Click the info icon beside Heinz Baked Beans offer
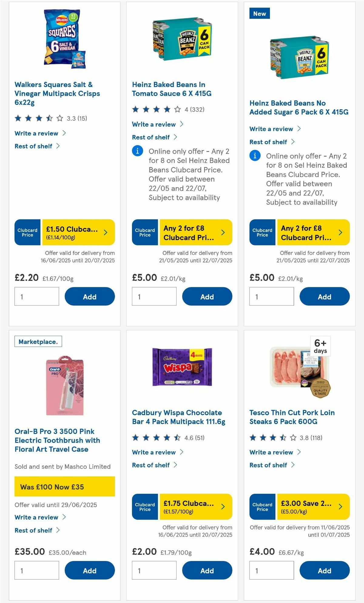The image size is (364, 603). [137, 151]
